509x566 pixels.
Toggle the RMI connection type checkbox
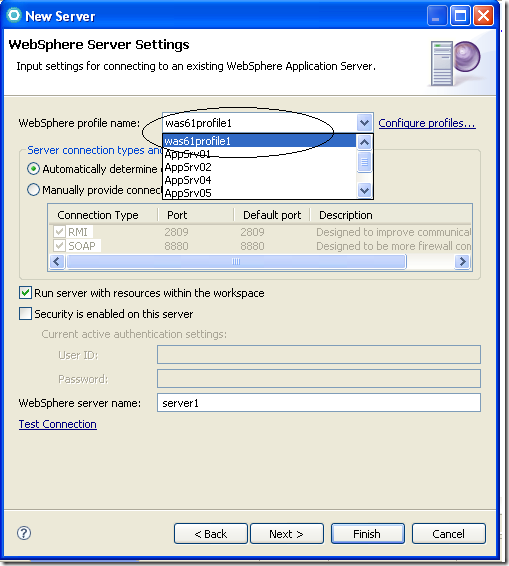(59, 231)
